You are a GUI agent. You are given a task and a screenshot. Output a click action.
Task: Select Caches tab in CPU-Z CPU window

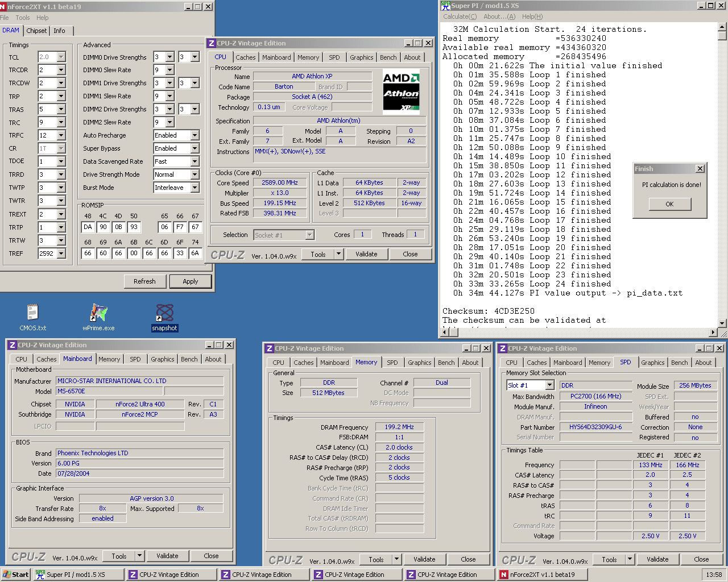click(245, 57)
